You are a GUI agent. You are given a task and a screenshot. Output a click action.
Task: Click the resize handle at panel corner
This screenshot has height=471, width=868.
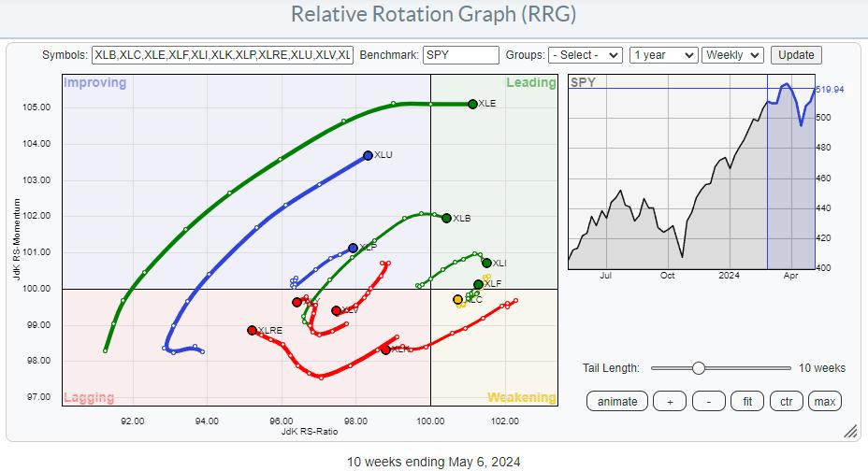[851, 431]
